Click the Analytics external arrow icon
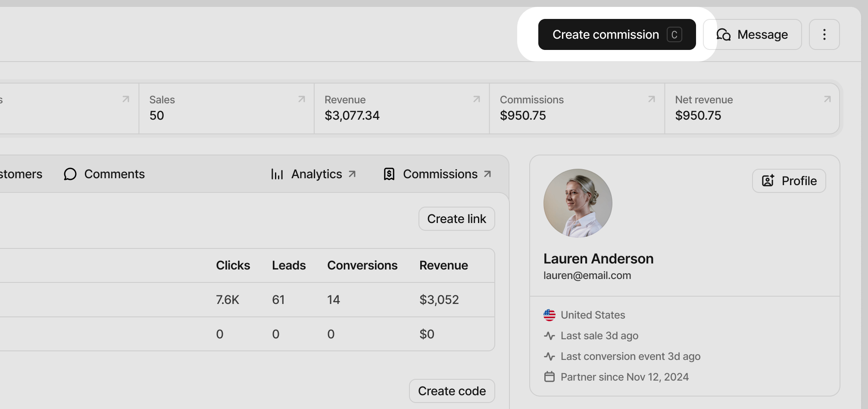 click(x=352, y=174)
